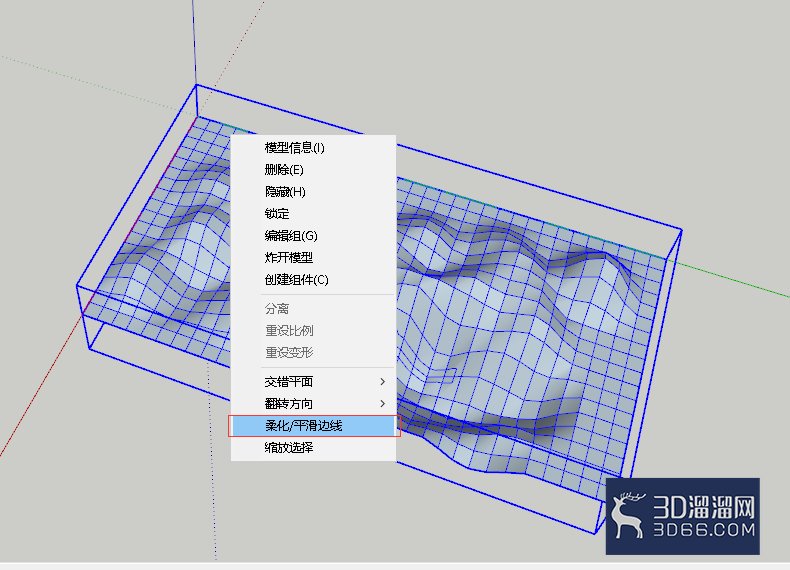Choose 删除(E) in the context menu
Viewport: 790px width, 570px height.
313,170
